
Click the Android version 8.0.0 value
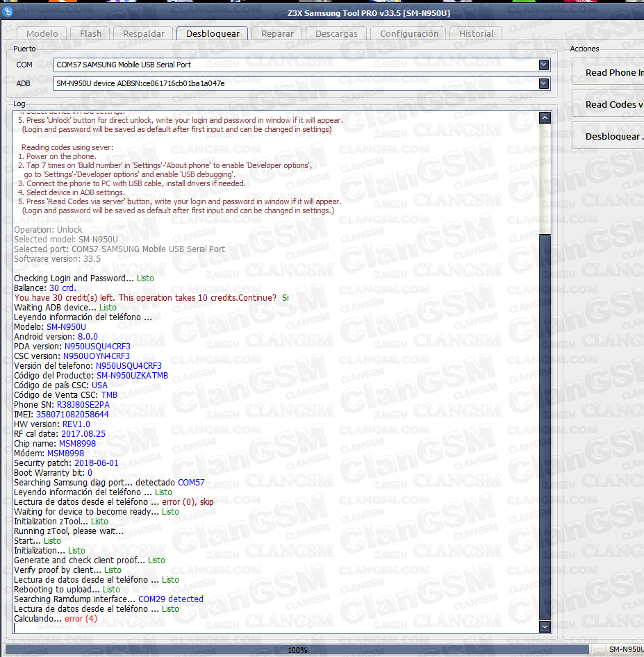pos(88,337)
